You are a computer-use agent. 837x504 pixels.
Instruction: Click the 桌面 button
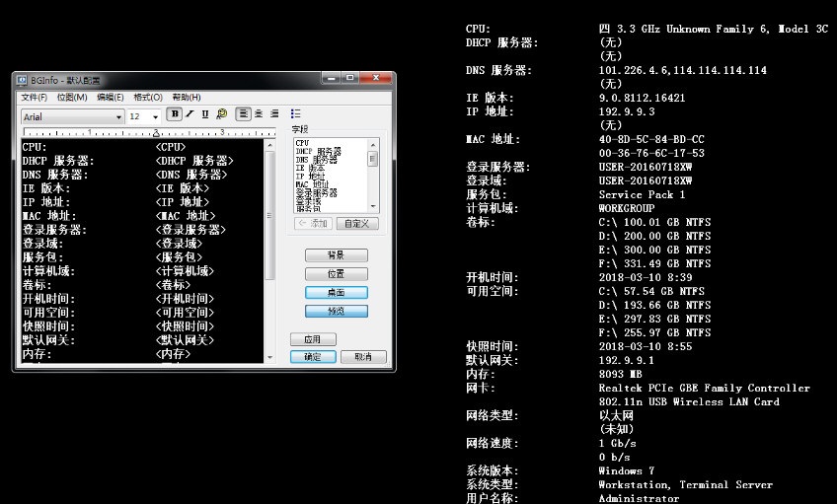point(337,293)
